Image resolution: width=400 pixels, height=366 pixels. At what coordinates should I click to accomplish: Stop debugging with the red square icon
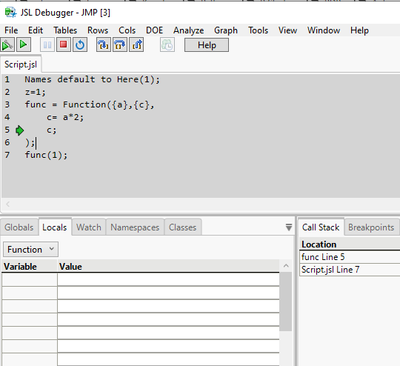coord(63,45)
